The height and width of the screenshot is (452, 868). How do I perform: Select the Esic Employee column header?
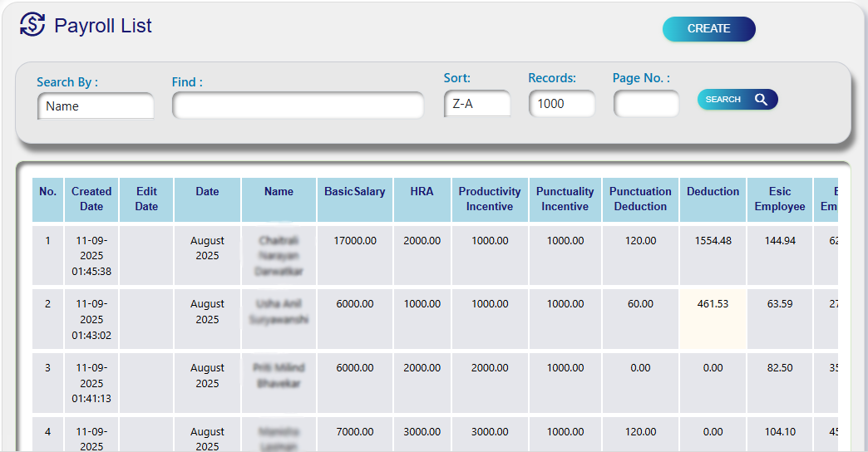point(779,199)
